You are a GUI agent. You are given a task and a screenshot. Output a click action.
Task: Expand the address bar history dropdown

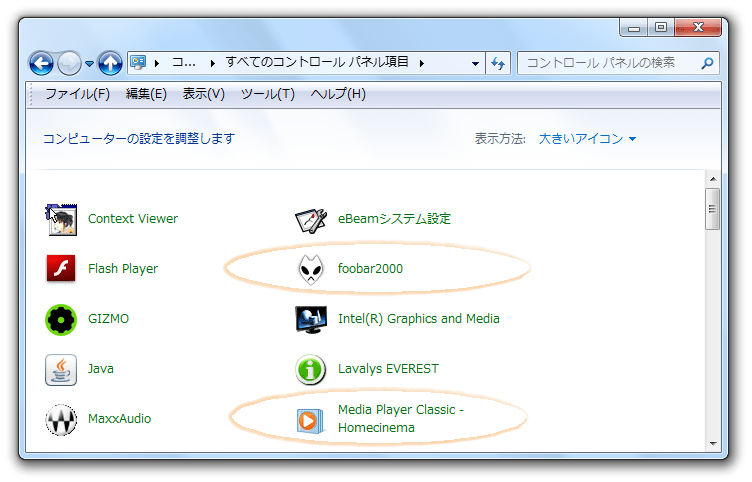475,63
